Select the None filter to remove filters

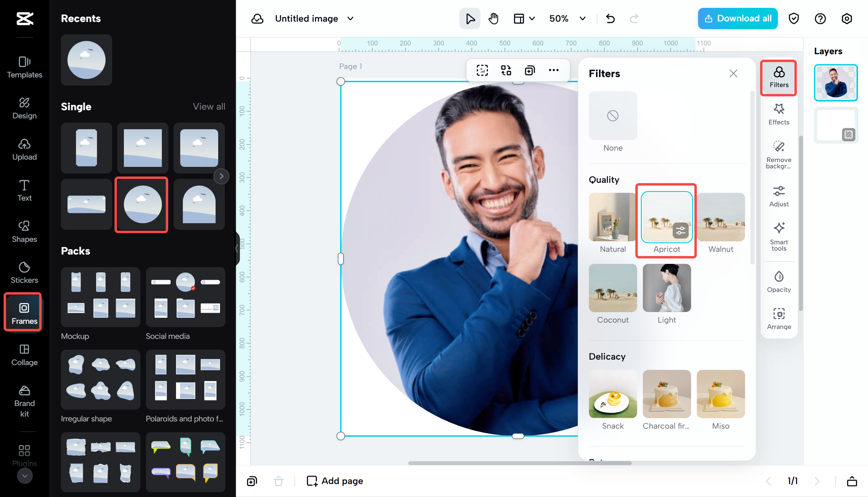(613, 116)
